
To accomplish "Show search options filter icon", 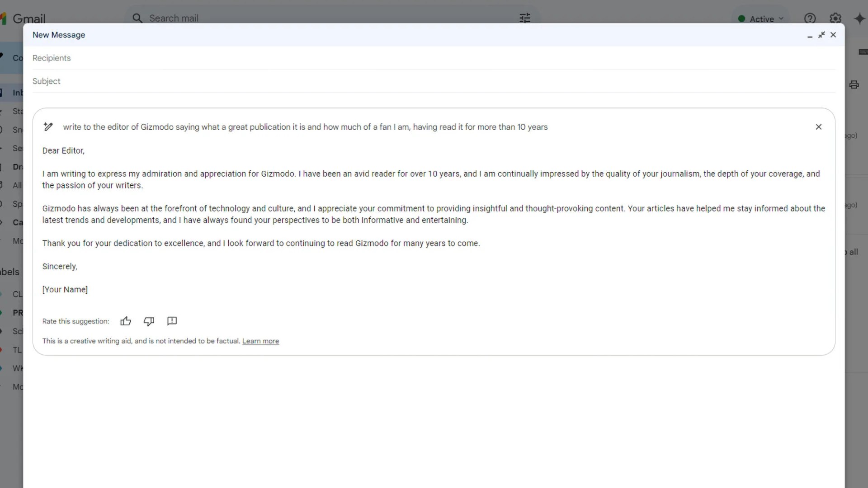I will (x=525, y=18).
